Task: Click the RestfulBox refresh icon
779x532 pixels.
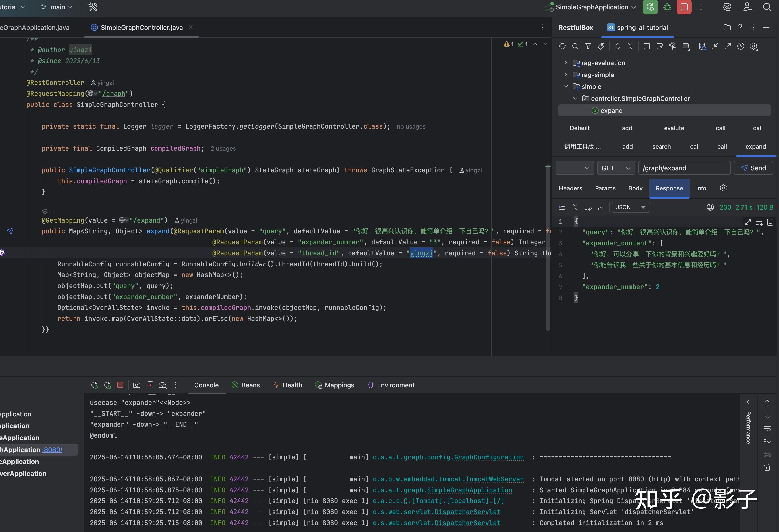Action: [562, 46]
